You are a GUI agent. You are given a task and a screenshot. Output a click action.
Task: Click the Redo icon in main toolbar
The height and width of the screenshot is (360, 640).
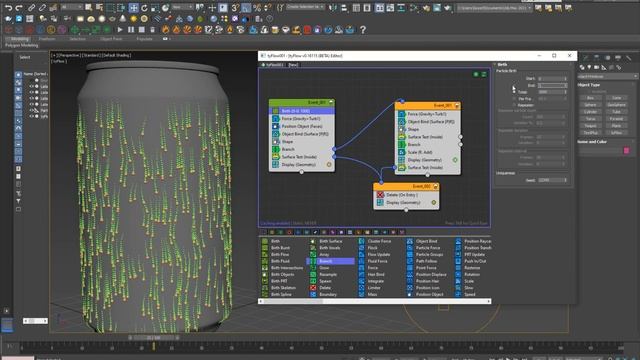click(x=19, y=7)
